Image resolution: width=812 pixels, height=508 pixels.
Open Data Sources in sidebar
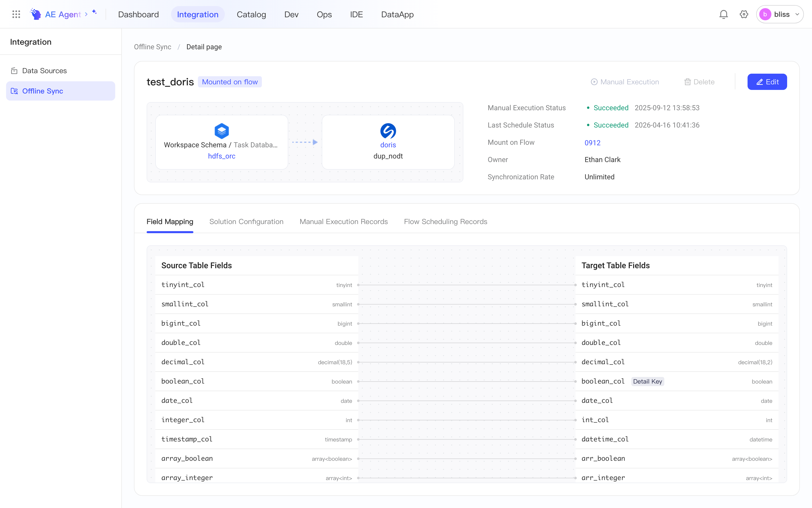[x=60, y=71]
